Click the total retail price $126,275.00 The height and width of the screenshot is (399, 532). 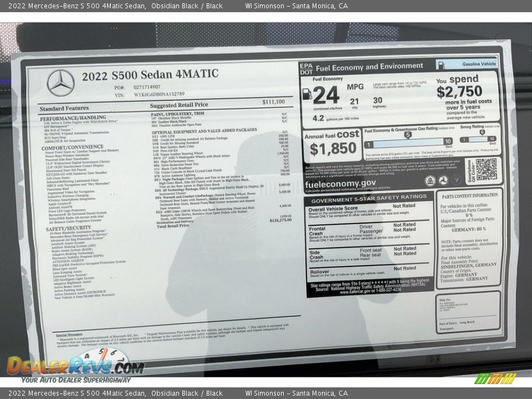click(280, 220)
